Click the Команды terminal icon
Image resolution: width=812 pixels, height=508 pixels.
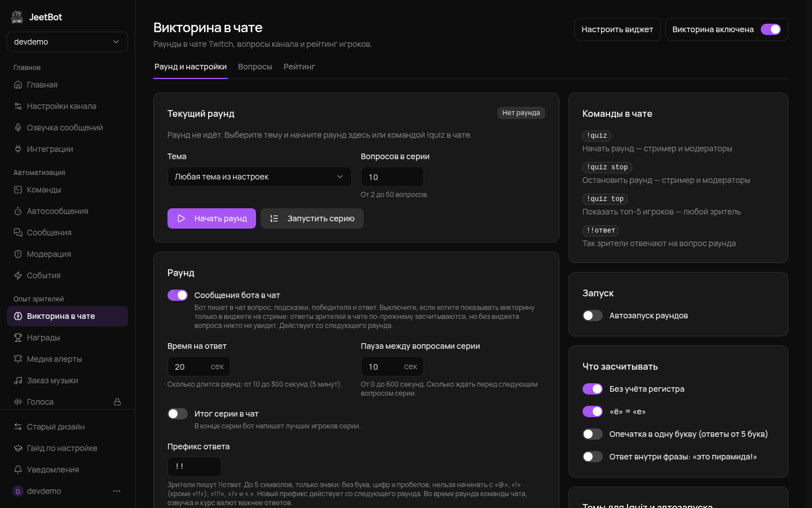pos(18,190)
